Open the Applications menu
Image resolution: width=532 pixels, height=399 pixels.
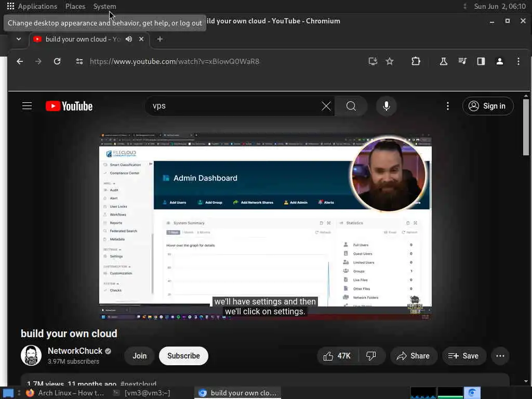point(32,6)
